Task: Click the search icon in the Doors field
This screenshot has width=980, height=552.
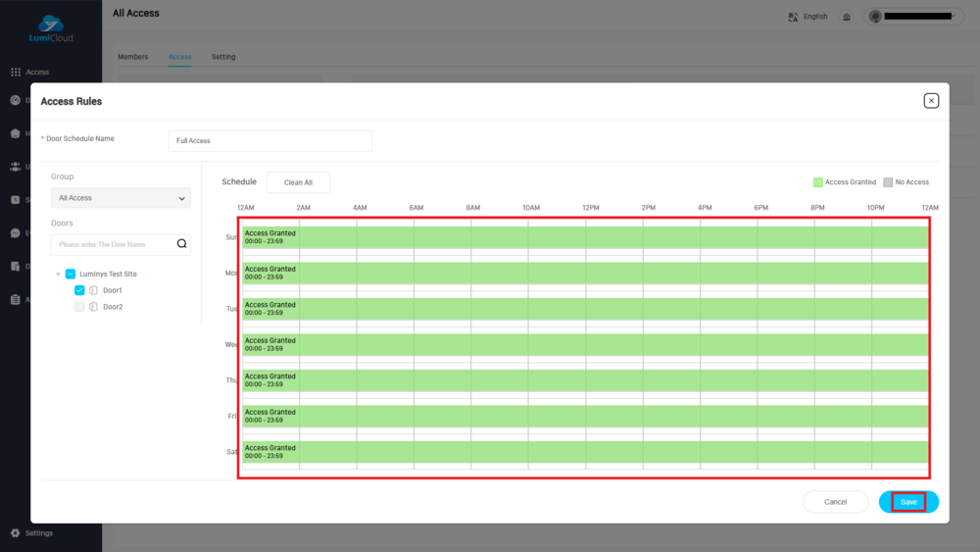Action: point(181,244)
